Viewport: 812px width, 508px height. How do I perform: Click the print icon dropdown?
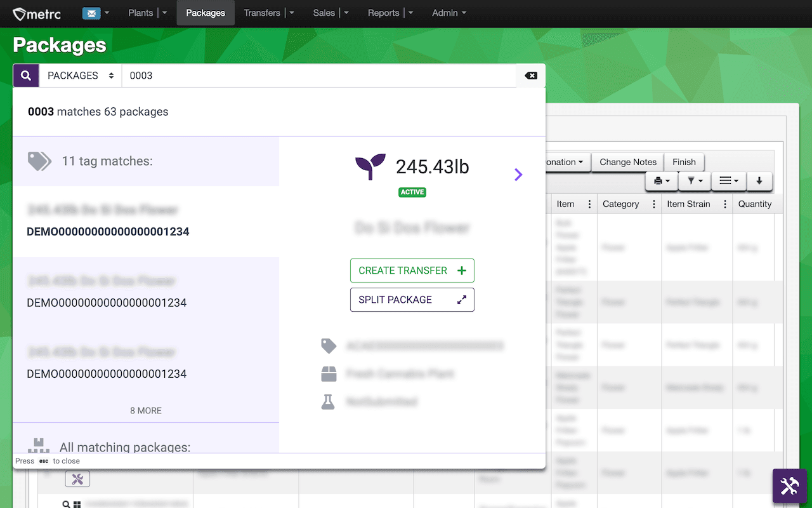click(662, 181)
